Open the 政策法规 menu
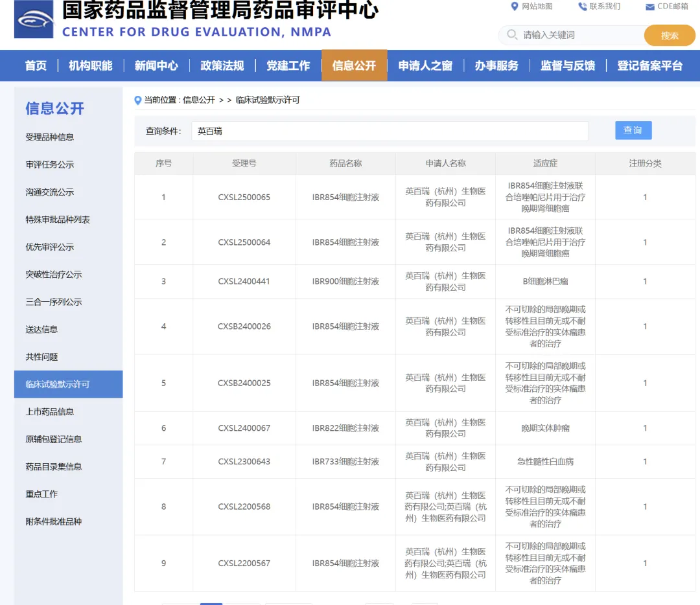The height and width of the screenshot is (605, 700). [222, 65]
